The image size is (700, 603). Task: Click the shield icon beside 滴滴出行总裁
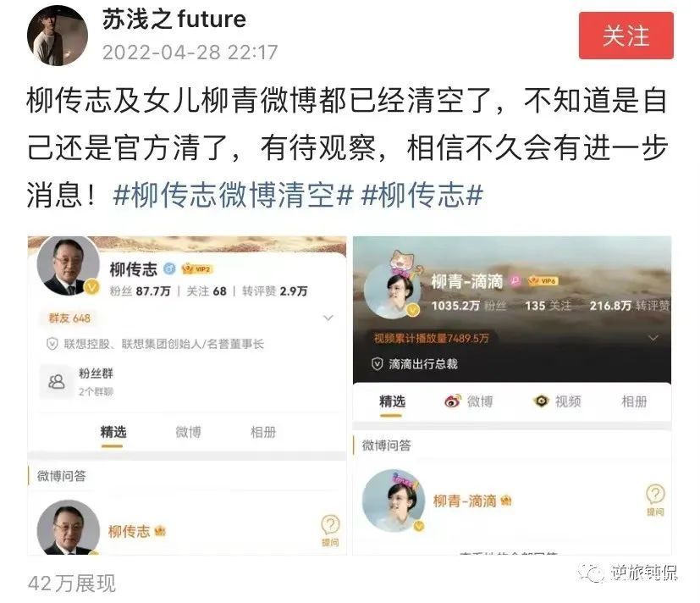point(378,364)
